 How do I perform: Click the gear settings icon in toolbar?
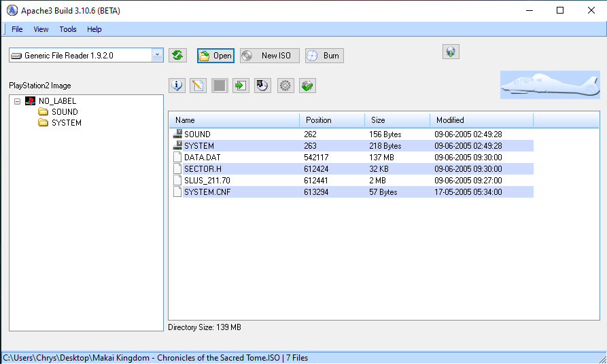(285, 86)
